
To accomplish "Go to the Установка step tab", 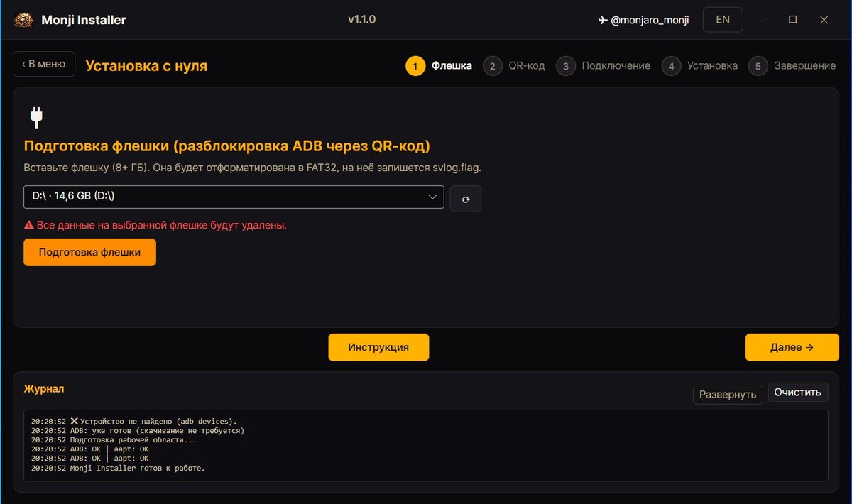I will click(700, 66).
